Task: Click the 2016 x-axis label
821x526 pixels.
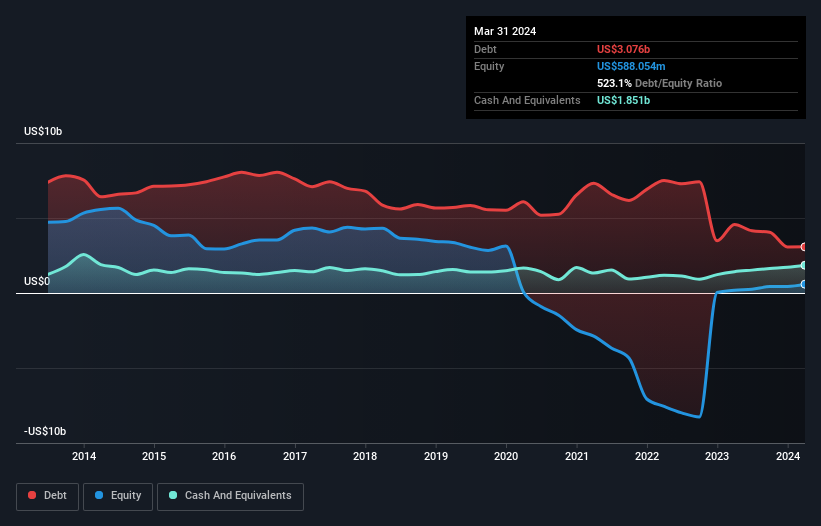Action: (224, 456)
